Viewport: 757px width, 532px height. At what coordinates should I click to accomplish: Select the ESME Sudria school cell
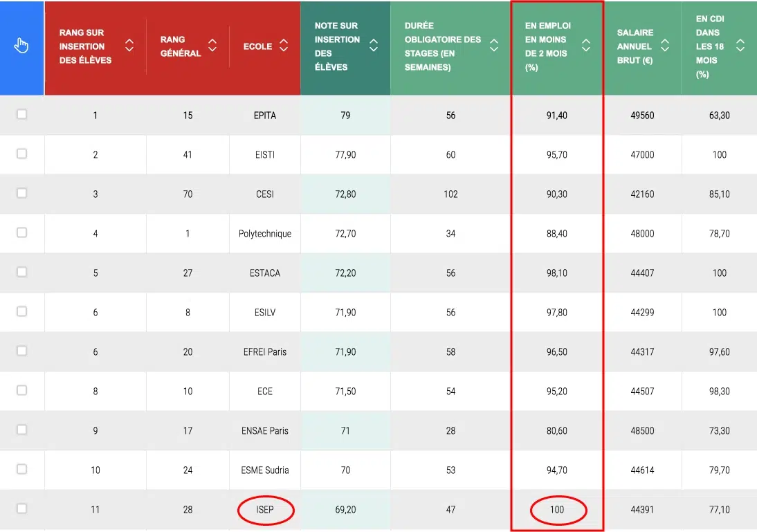coord(265,470)
